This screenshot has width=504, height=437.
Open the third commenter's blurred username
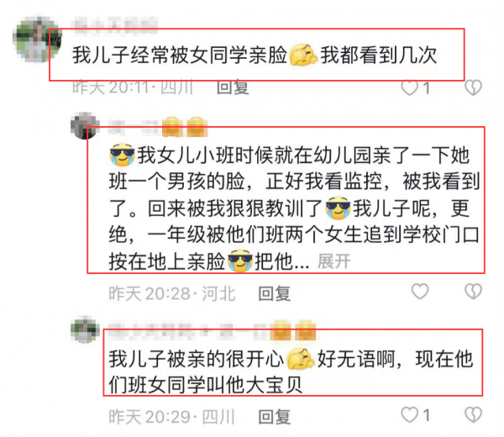[212, 330]
